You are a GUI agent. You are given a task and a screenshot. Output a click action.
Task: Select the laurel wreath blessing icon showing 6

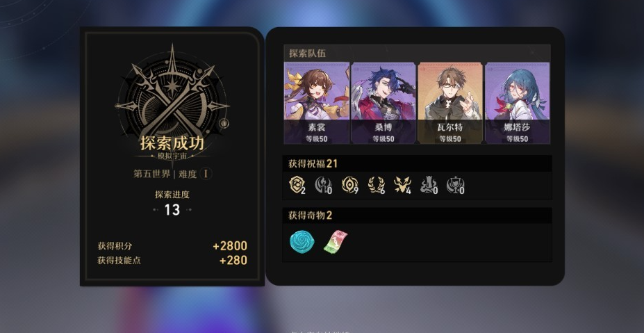coord(376,185)
